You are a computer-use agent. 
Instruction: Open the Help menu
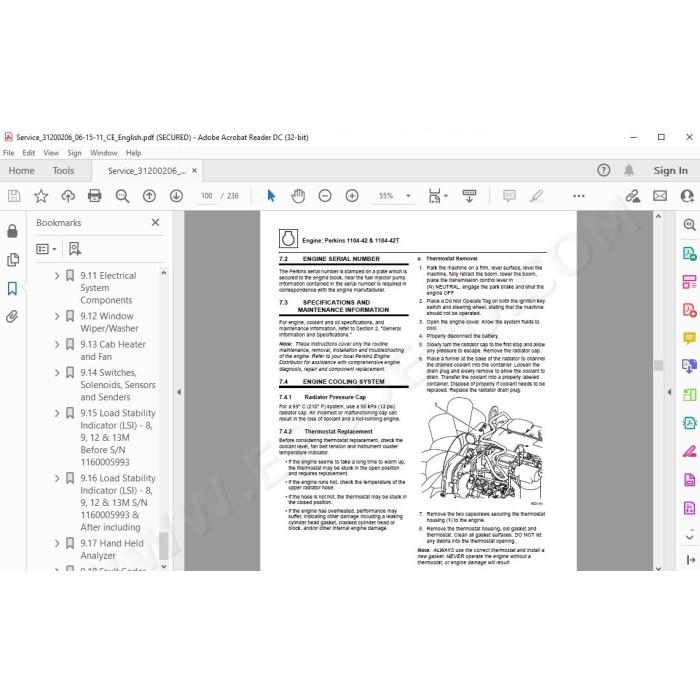(x=133, y=153)
